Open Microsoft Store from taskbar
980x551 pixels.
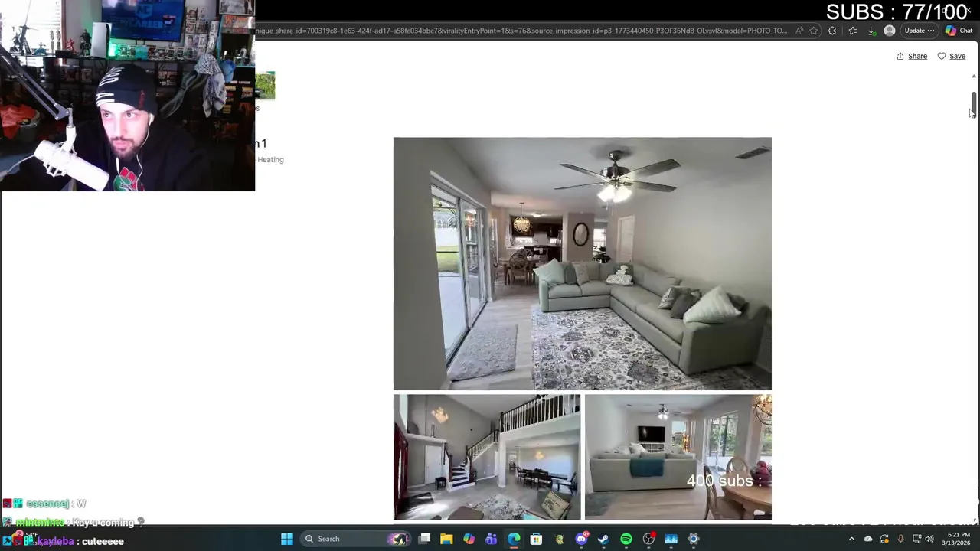tap(536, 539)
